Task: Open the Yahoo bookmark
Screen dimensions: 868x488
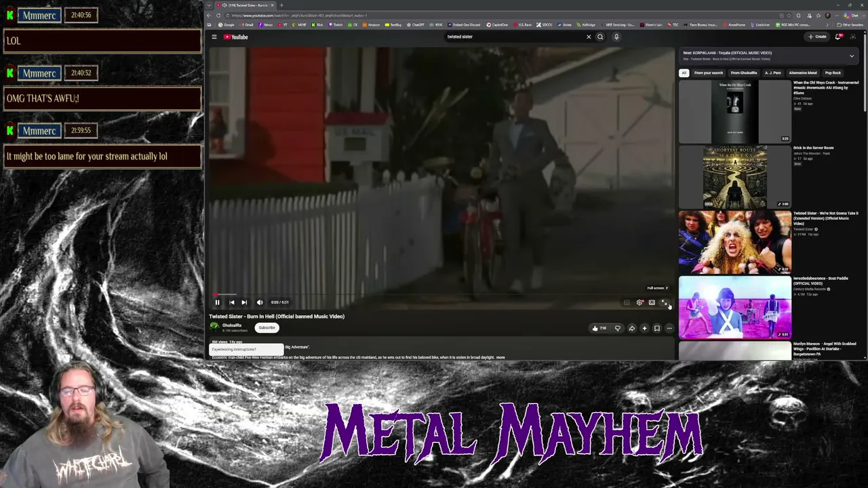Action: (266, 25)
